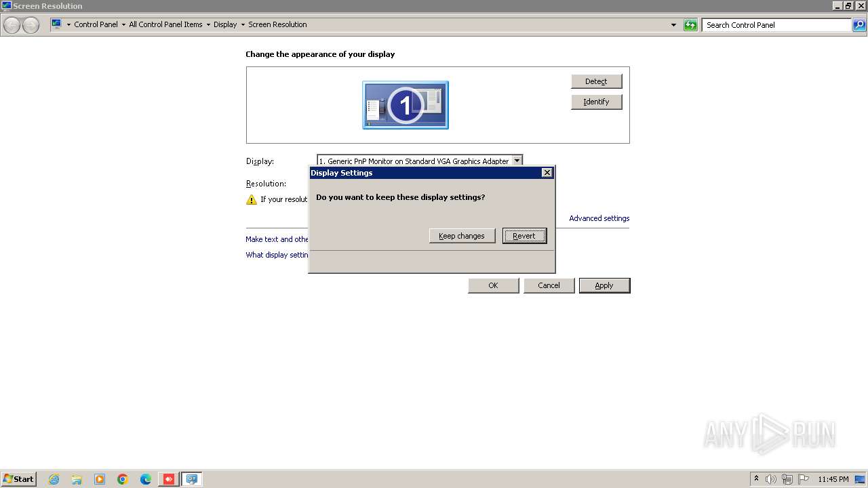Show hidden tray icons
Viewport: 868px width, 488px height.
756,479
